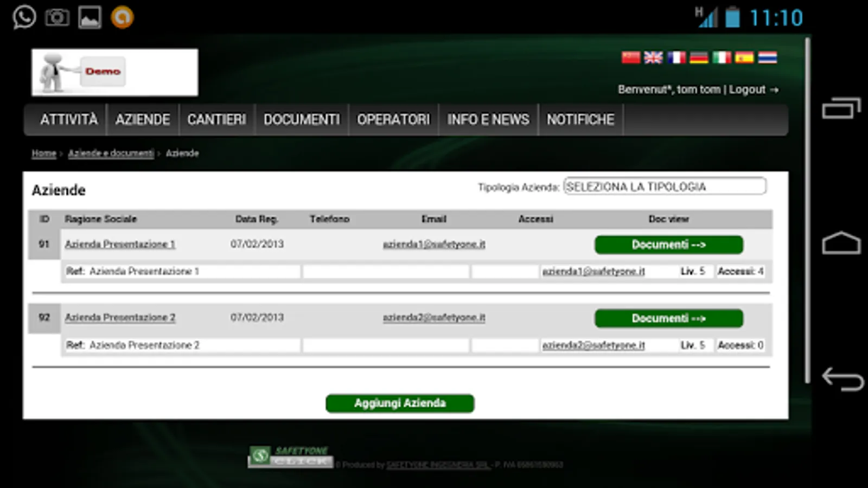
Task: Click the Telefono column header
Action: [330, 219]
